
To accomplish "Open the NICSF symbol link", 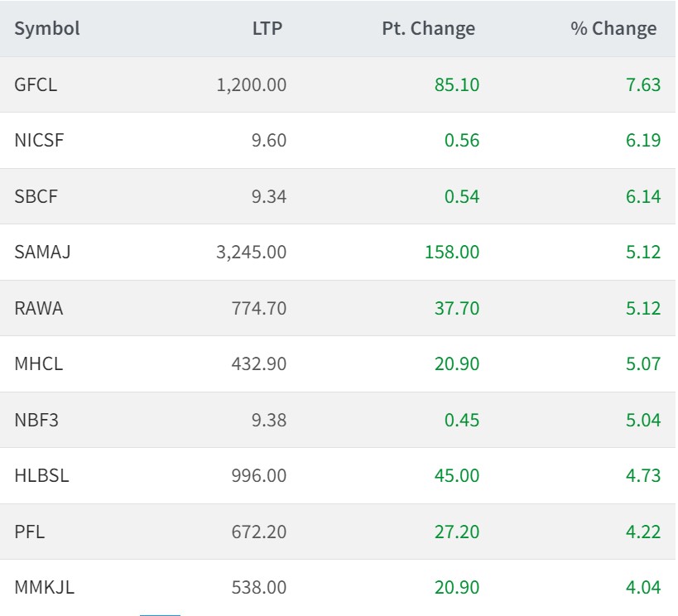I will pyautogui.click(x=39, y=140).
